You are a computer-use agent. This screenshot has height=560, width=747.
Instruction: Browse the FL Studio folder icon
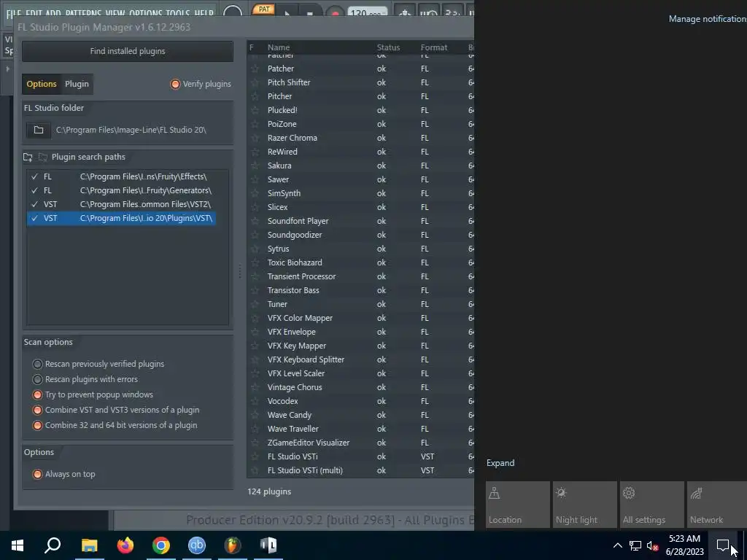tap(39, 130)
